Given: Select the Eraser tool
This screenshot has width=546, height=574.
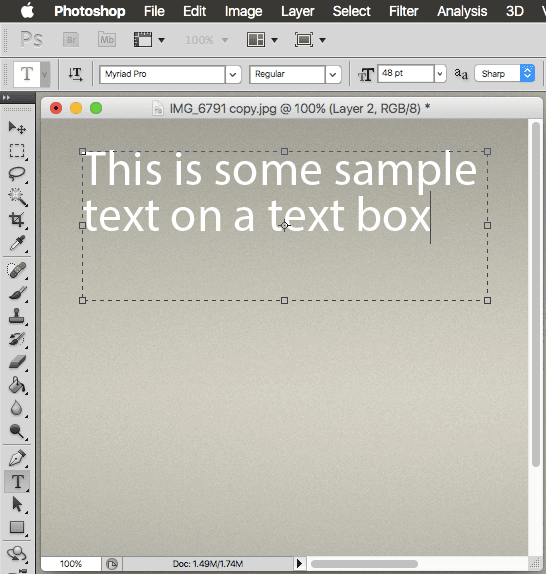Looking at the screenshot, I should click(x=17, y=362).
